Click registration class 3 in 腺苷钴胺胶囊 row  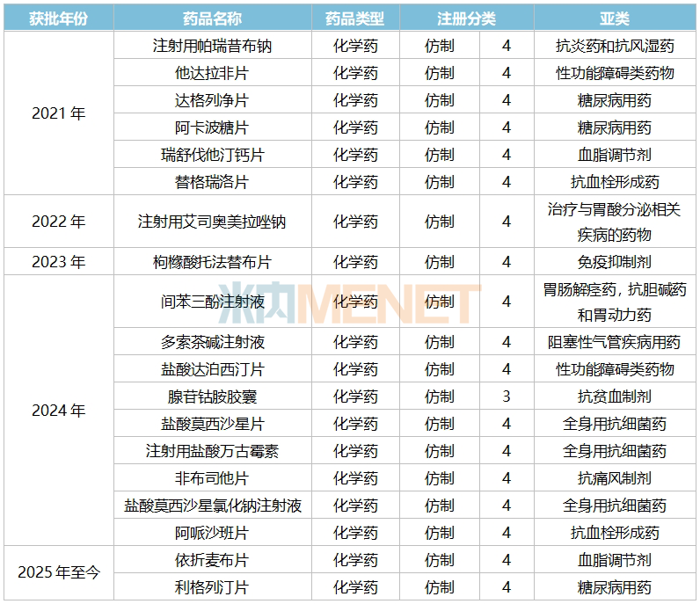(x=507, y=397)
